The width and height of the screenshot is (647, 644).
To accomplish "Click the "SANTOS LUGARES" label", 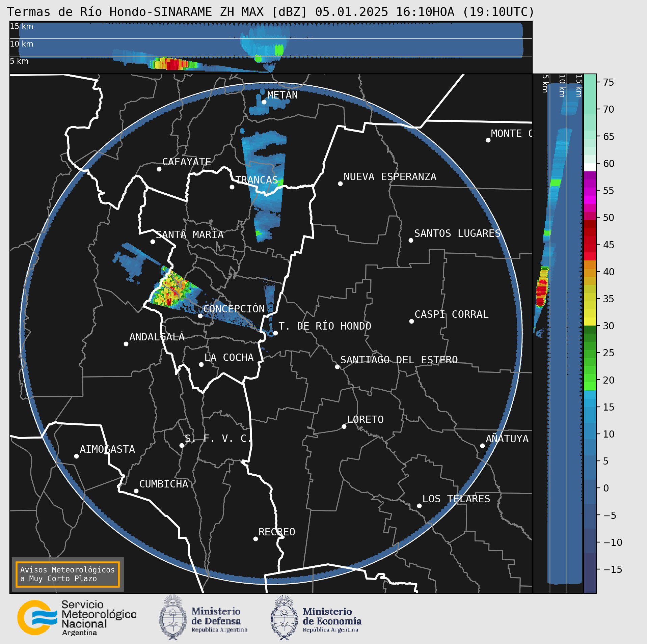I will click(458, 233).
